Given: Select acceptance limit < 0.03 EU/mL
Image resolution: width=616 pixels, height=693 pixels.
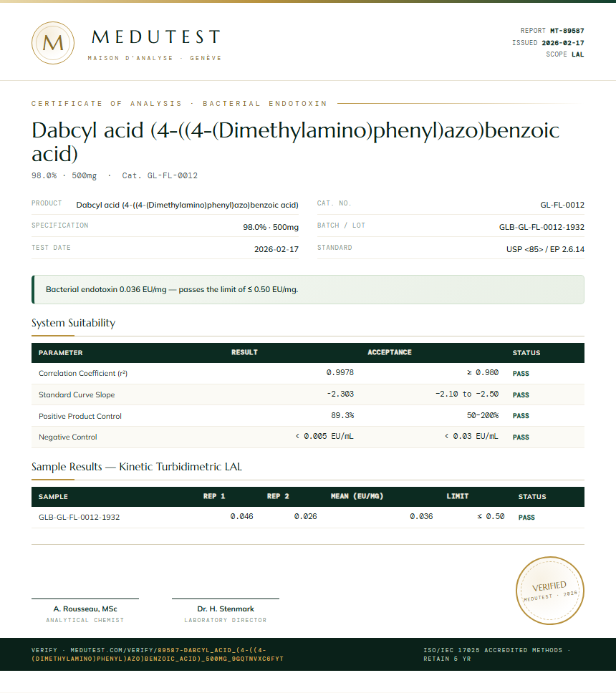Looking at the screenshot, I should pos(471,436).
